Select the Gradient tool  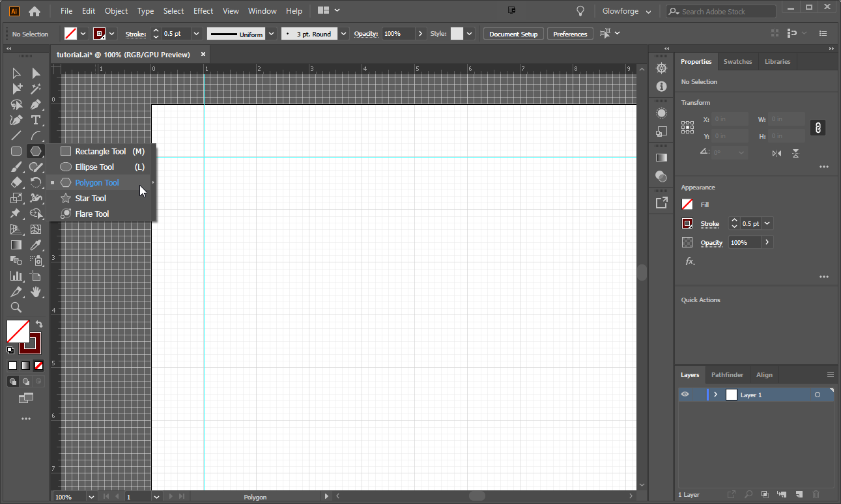click(x=16, y=245)
